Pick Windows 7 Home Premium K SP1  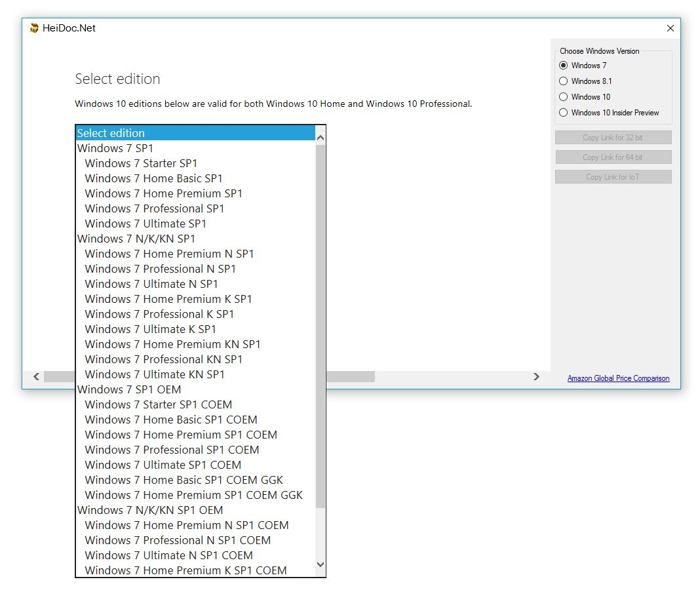click(195, 299)
